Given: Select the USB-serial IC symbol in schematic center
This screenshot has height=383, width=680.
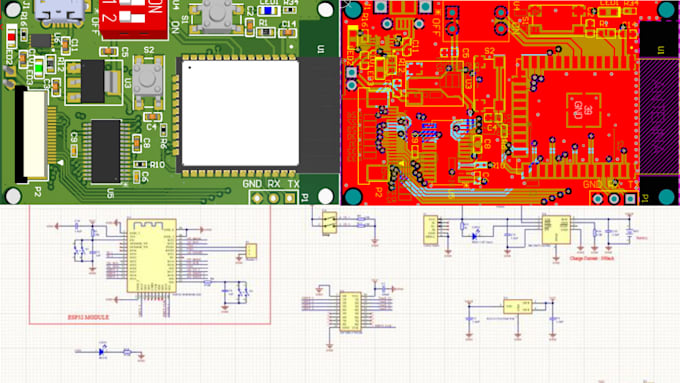Looking at the screenshot, I should pos(350,311).
